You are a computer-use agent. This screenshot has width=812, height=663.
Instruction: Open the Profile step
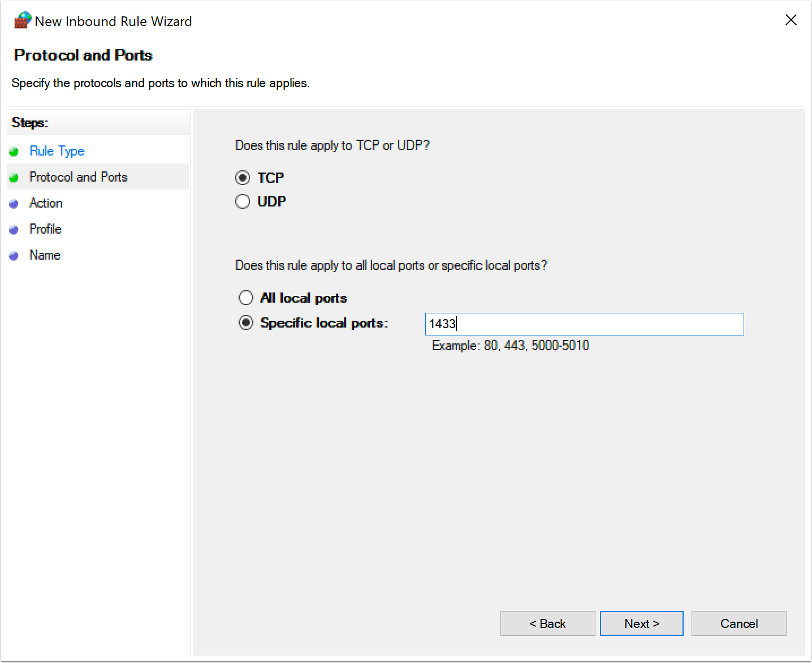click(x=45, y=229)
